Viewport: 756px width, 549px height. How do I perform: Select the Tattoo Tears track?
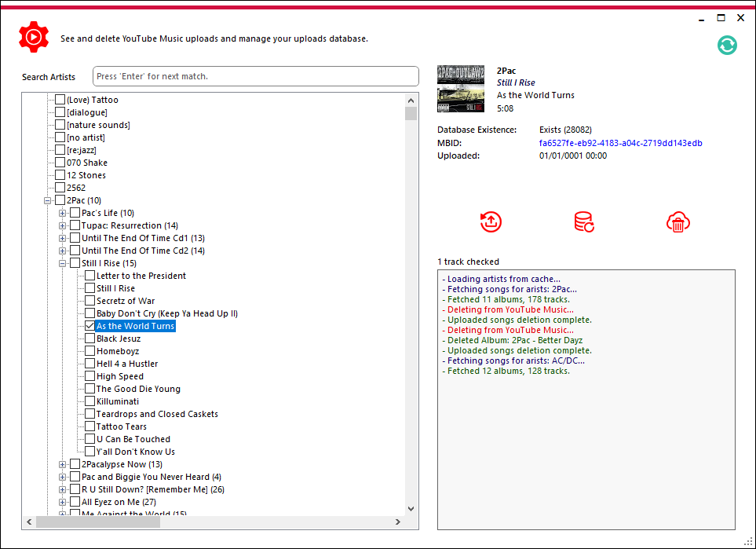point(121,426)
